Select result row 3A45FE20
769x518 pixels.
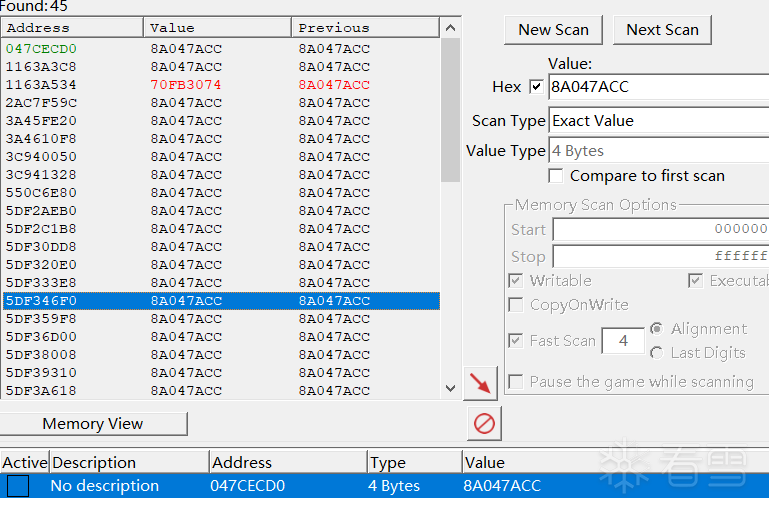click(x=221, y=121)
